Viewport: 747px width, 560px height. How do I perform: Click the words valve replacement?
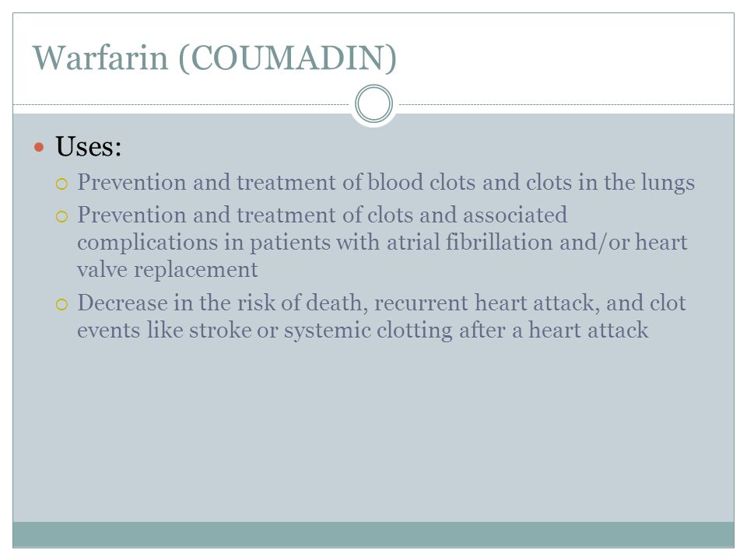click(167, 270)
